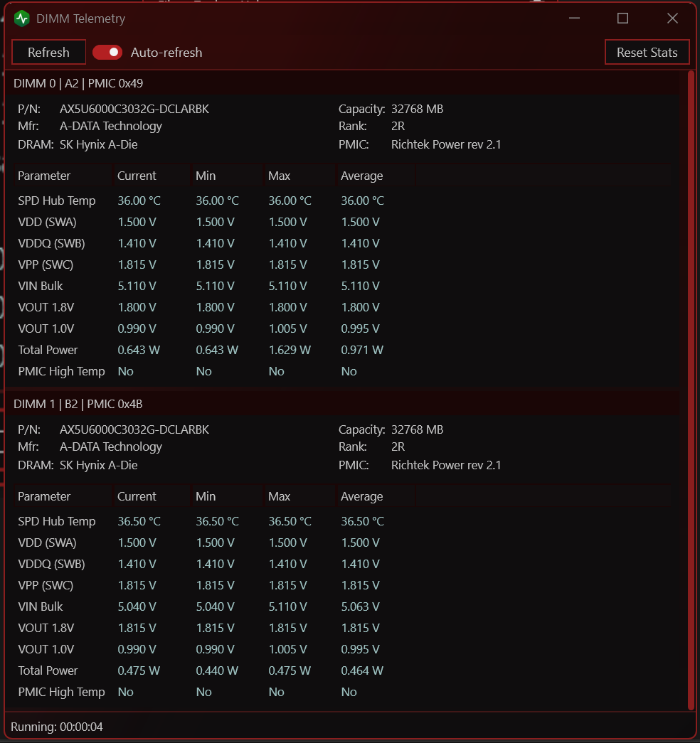Select DIMM 0 VDD (SWA) row label
Screen dimensions: 700x743
click(x=47, y=223)
